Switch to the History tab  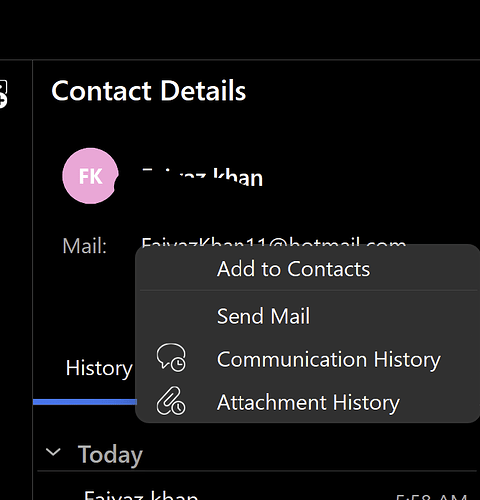point(99,368)
